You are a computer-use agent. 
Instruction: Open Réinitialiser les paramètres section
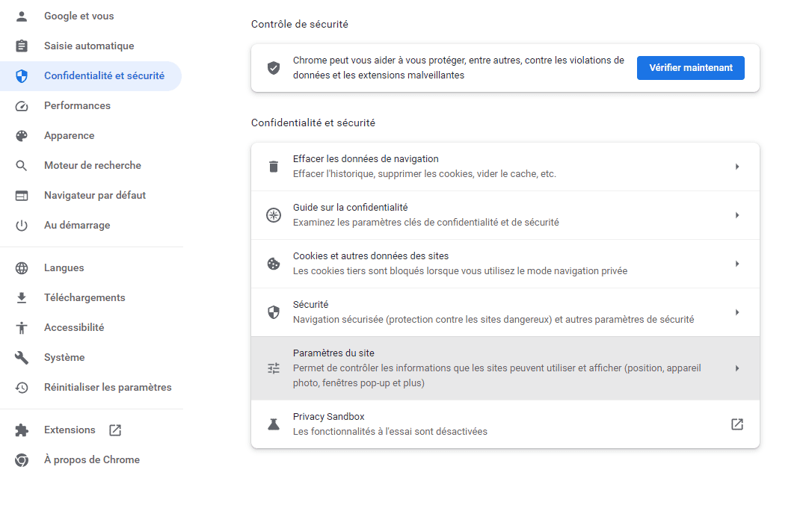point(108,388)
